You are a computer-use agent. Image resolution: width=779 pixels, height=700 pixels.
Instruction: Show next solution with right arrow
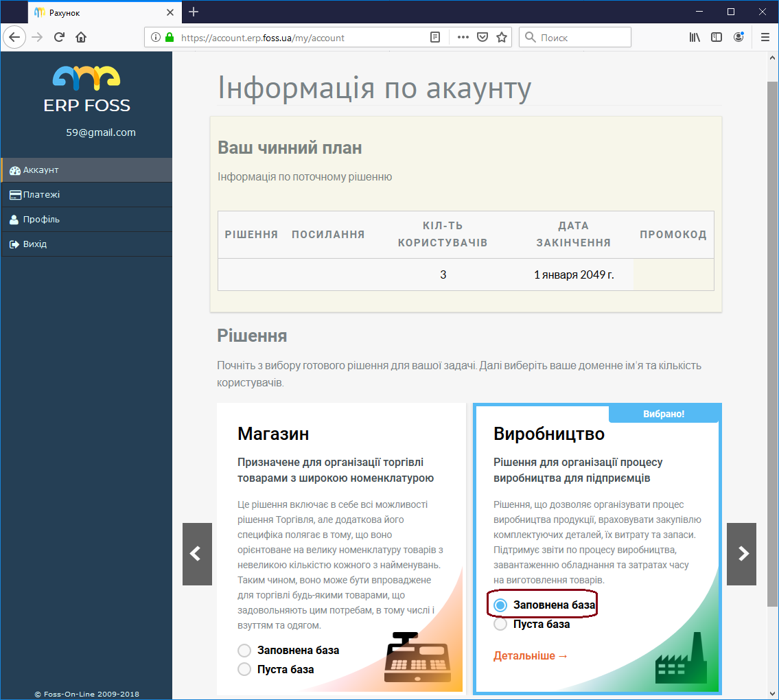(742, 554)
